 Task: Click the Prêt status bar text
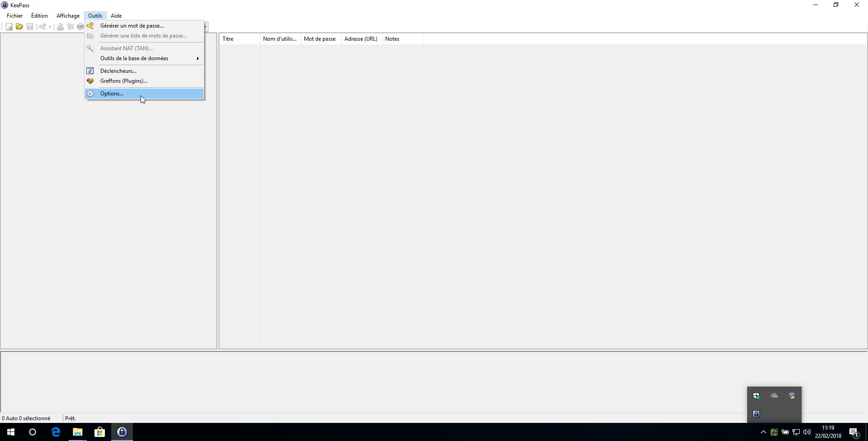(x=71, y=418)
